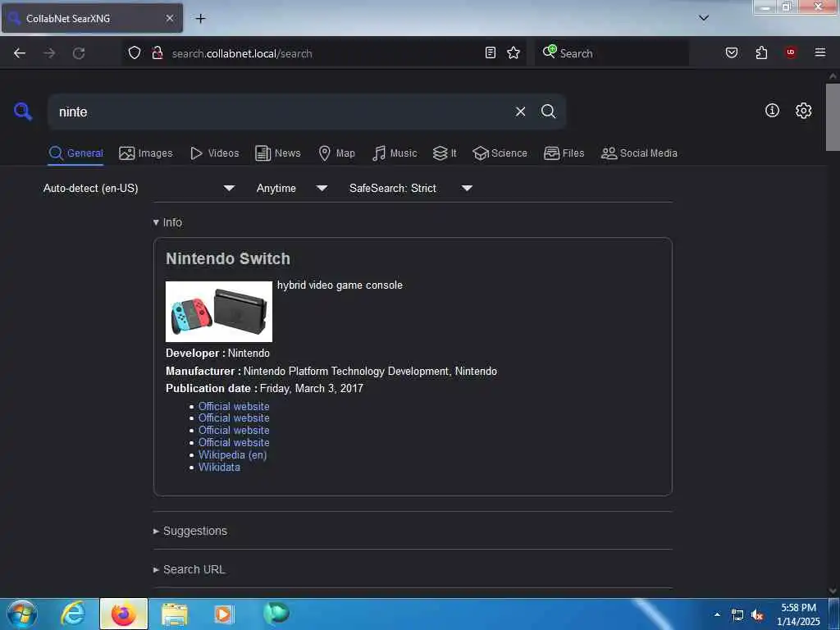Open SearXNG preferences gear icon
Viewport: 840px width, 630px height.
point(803,111)
